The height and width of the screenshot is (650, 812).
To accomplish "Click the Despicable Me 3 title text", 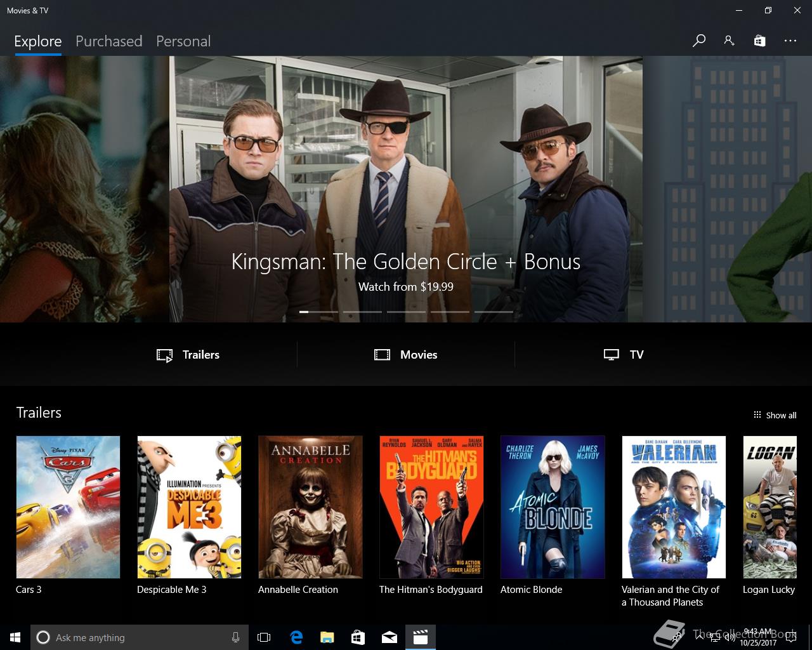I will click(172, 590).
